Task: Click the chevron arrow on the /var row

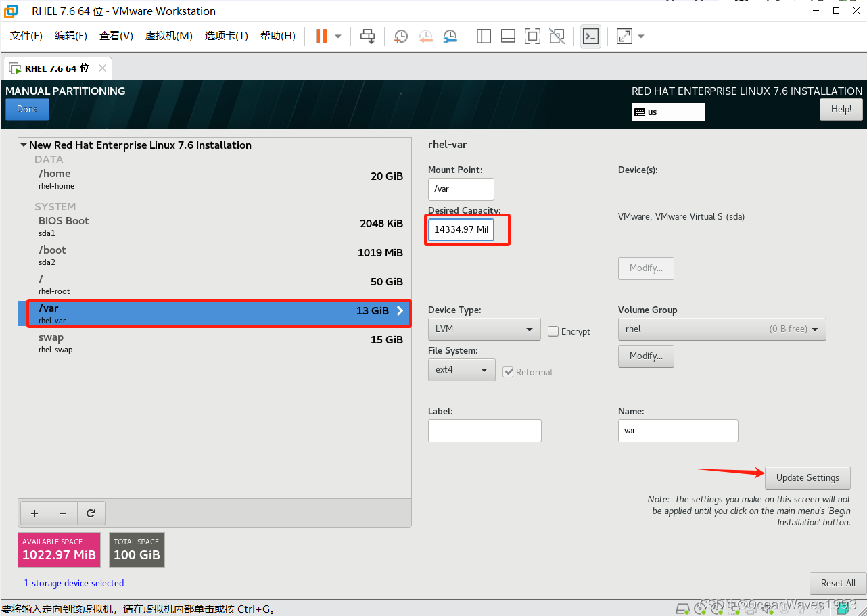Action: click(400, 310)
